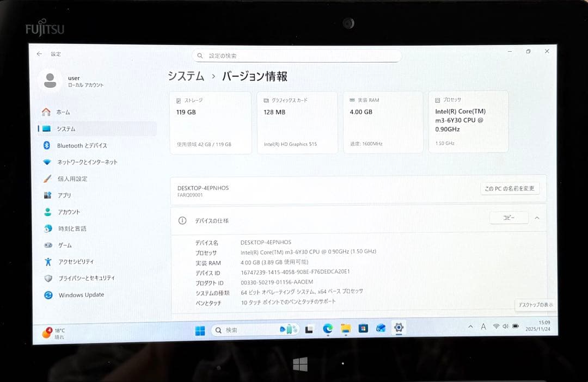Click the back arrow in Settings
The image size is (588, 382).
(x=39, y=54)
